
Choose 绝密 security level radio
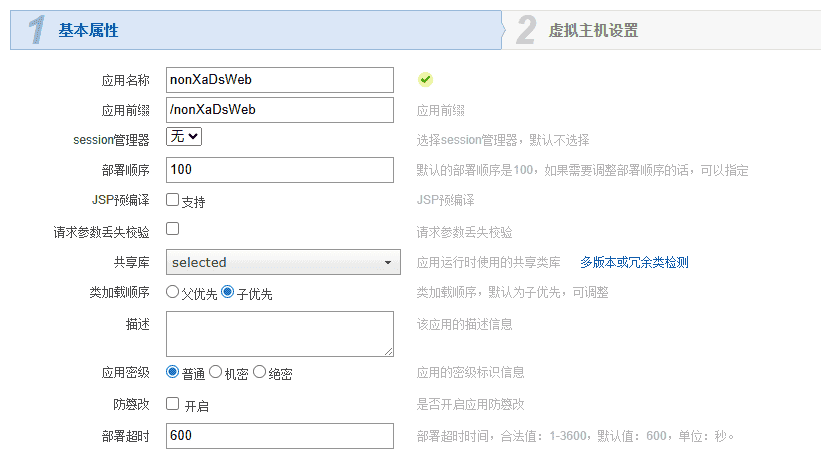tap(259, 372)
